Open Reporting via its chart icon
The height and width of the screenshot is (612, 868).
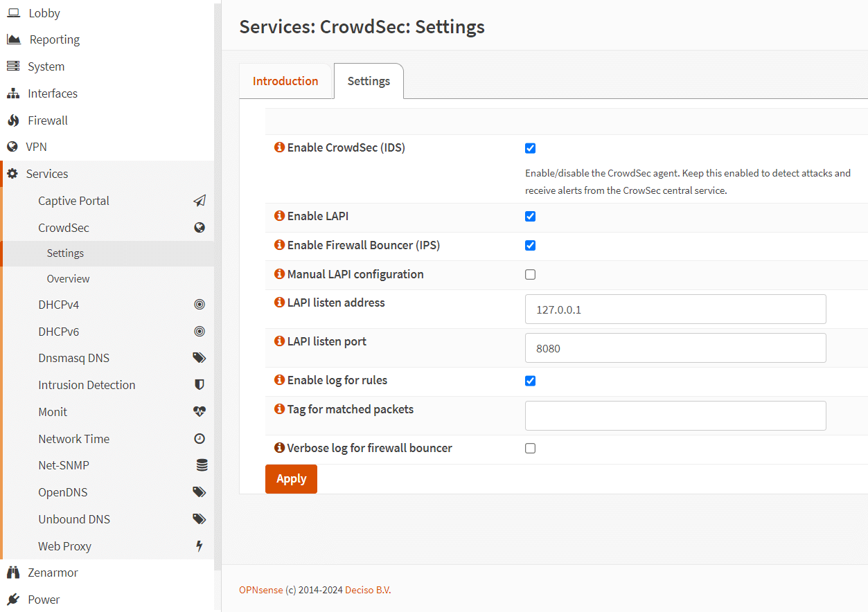[x=14, y=39]
